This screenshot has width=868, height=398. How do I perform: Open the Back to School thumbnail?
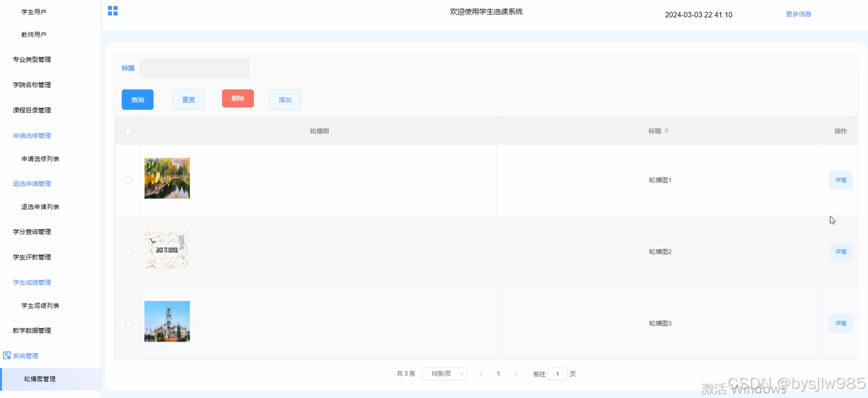pyautogui.click(x=167, y=249)
